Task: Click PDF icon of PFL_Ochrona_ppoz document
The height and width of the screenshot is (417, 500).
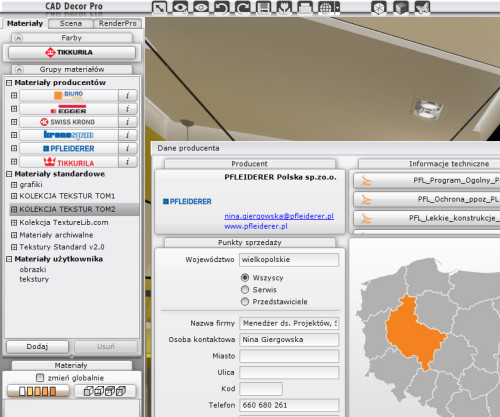Action: pyautogui.click(x=366, y=200)
